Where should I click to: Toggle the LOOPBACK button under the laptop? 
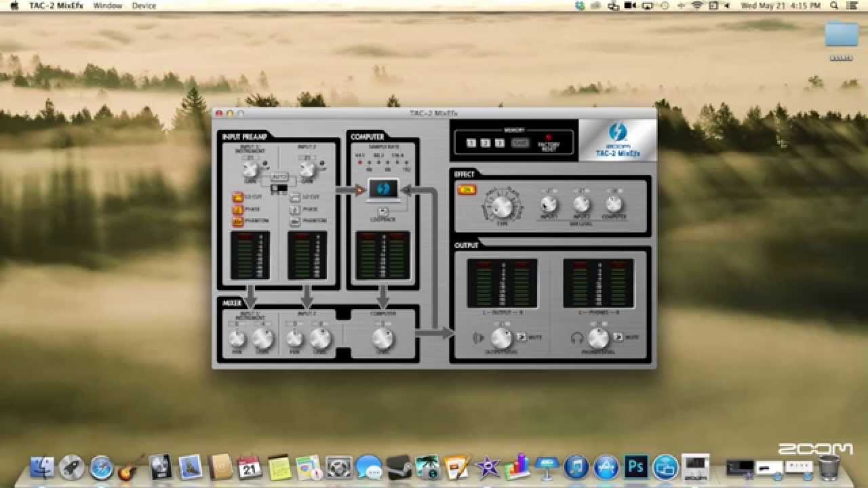tap(383, 211)
